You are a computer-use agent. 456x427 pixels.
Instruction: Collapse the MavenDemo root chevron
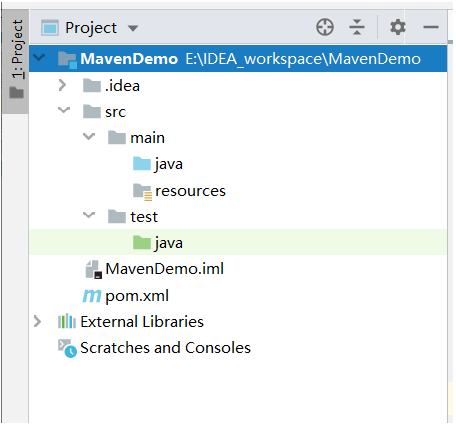(39, 58)
